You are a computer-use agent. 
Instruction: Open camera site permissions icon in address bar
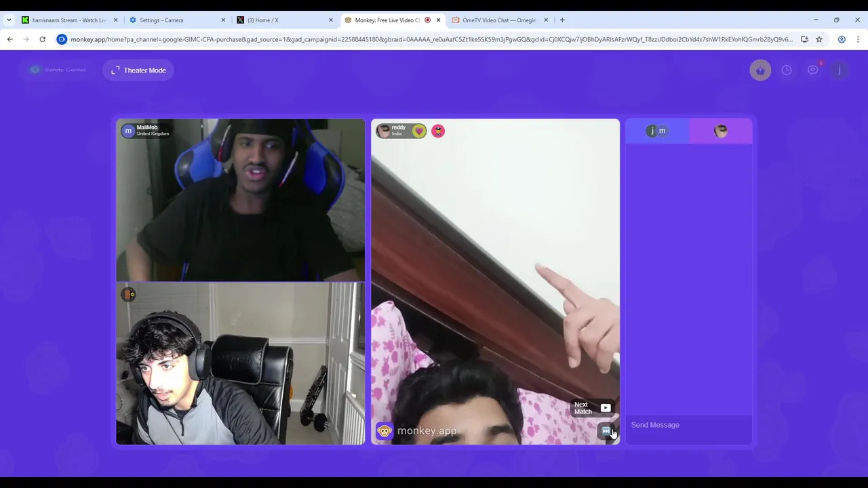[x=62, y=39]
